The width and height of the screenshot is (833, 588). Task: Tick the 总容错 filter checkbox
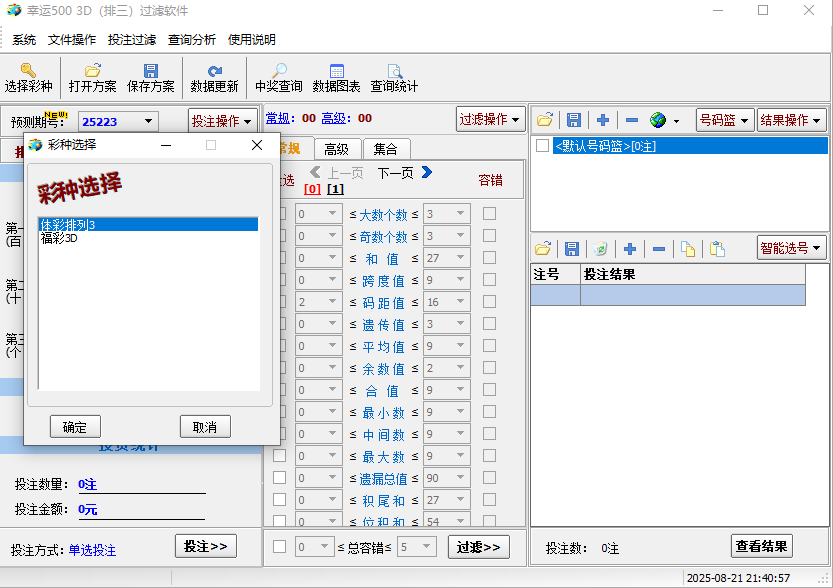[279, 546]
